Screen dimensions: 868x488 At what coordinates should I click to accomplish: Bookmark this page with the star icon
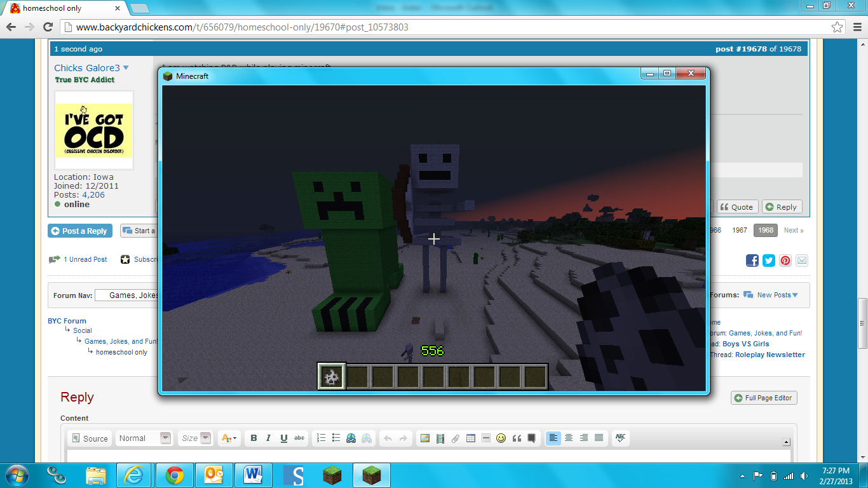click(837, 27)
